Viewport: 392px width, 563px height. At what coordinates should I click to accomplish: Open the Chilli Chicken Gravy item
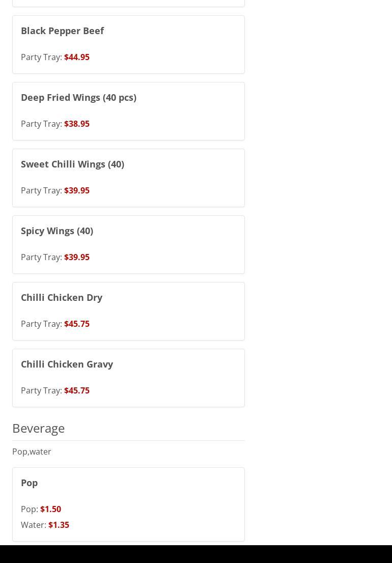(67, 364)
